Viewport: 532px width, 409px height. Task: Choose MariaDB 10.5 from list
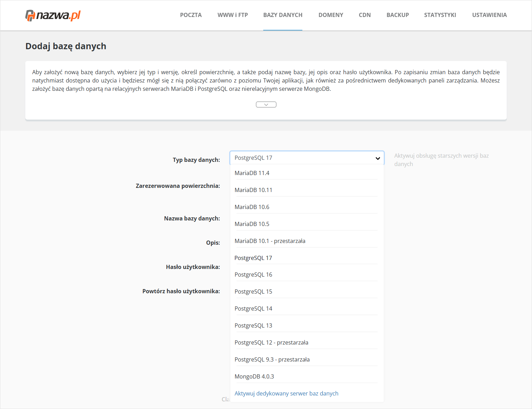(306, 224)
